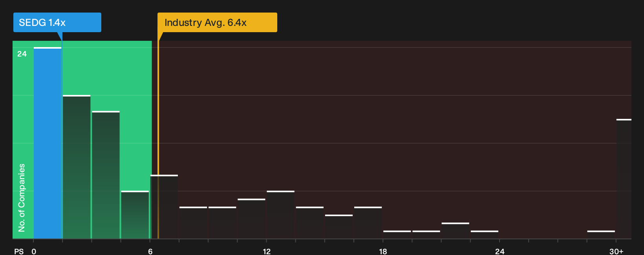Viewport: 644px width, 255px height.
Task: Select the blue histogram bar at PS 0
Action: pos(48,143)
